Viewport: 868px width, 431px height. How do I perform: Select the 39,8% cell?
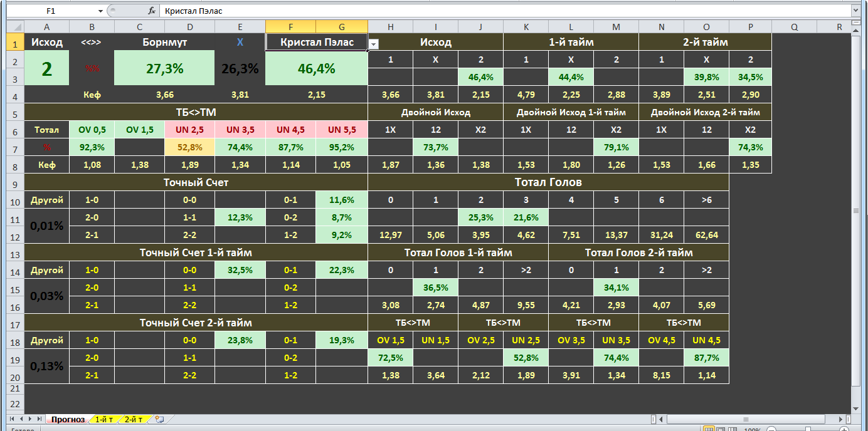coord(707,78)
